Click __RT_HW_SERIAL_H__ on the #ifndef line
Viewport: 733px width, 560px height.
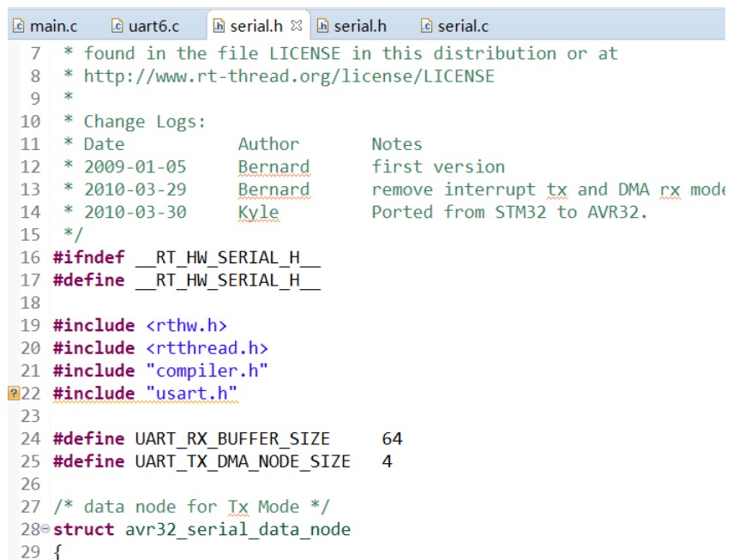(228, 257)
